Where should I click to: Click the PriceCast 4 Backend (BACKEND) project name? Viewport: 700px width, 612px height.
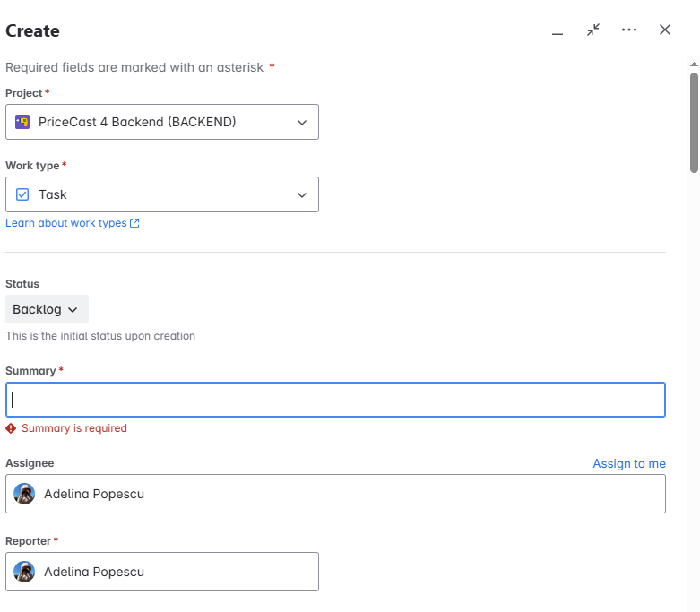[137, 122]
